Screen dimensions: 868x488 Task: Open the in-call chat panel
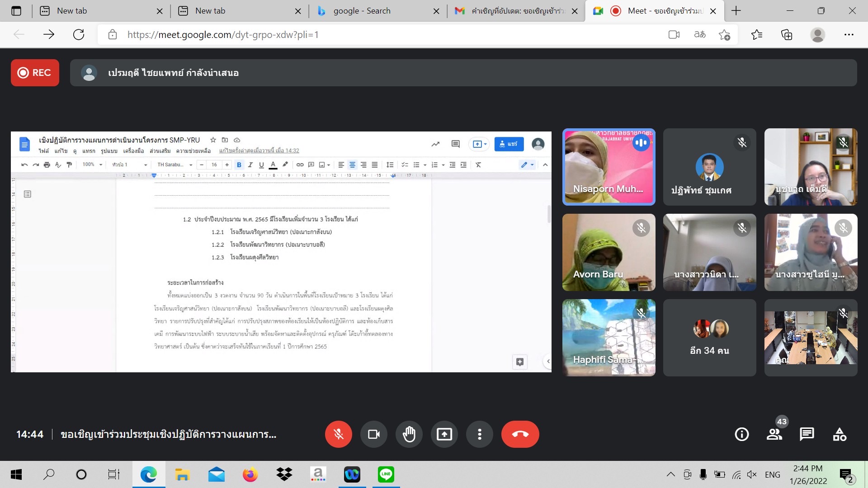(x=807, y=434)
